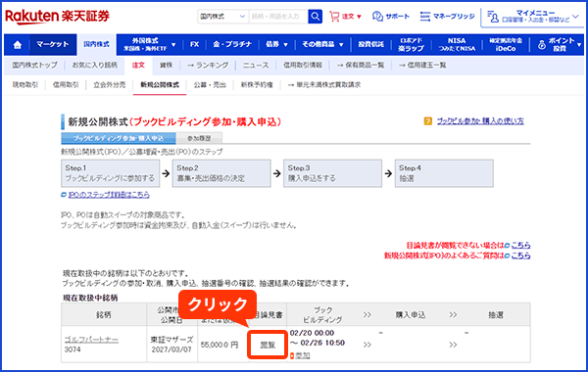The width and height of the screenshot is (588, 372).
Task: Select マーケット in main navigation
Action: point(53,45)
